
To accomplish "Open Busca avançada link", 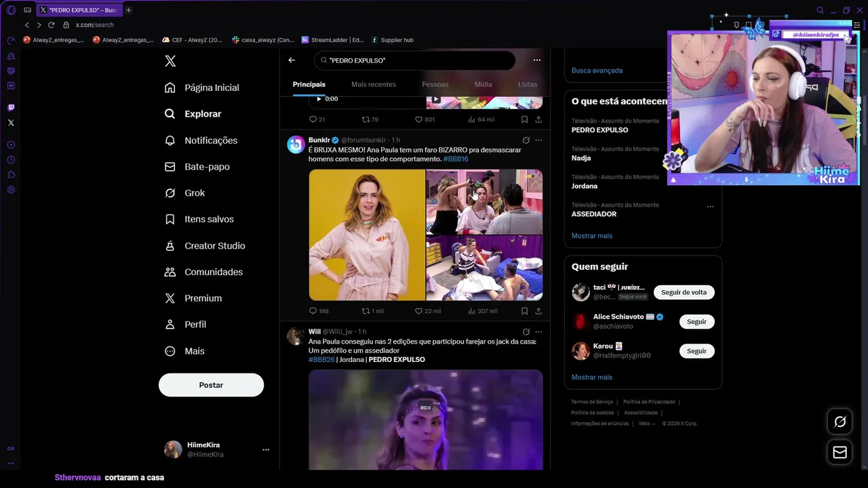I will [x=597, y=70].
